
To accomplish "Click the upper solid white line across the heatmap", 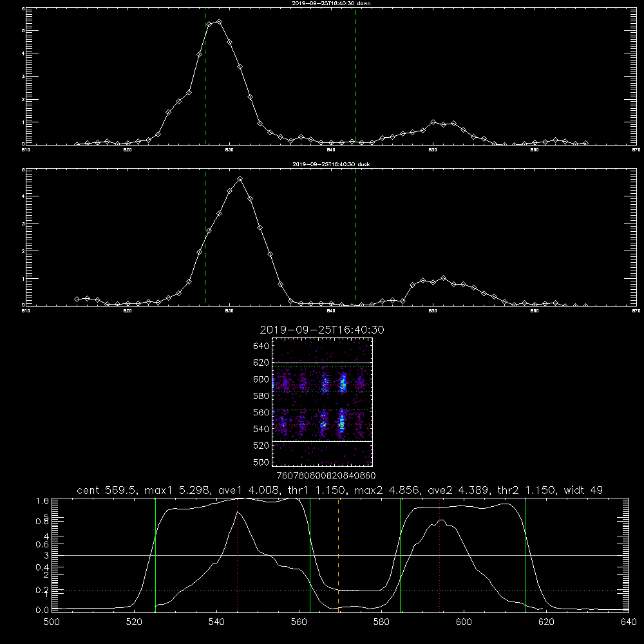I will click(x=323, y=363).
